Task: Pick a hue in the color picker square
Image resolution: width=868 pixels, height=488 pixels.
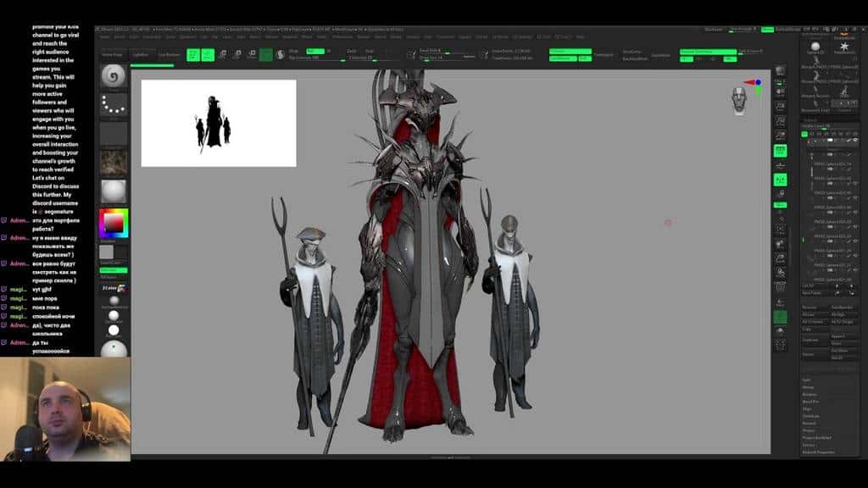Action: [114, 223]
